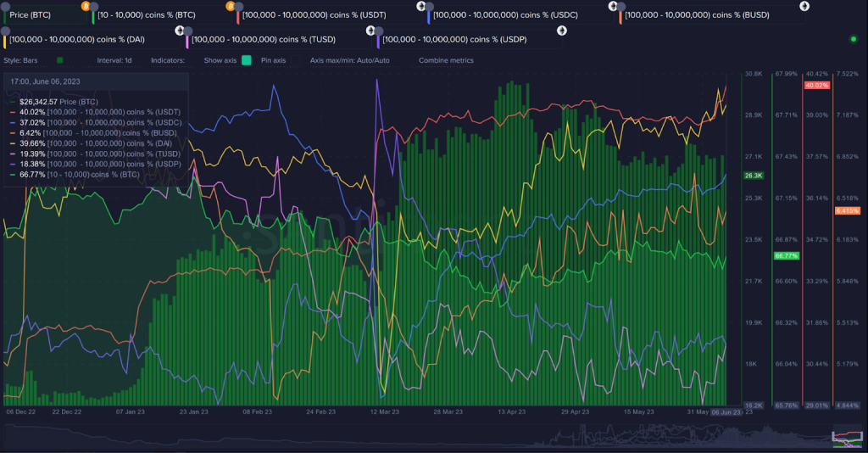Click gray circle marker on USDC chip
Screen dimensions: 868x453
[429, 7]
